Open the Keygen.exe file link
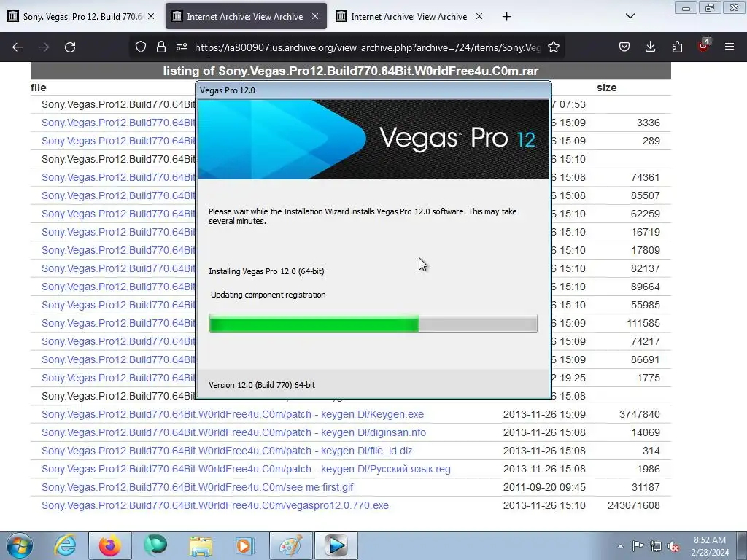The image size is (747, 560). (233, 414)
